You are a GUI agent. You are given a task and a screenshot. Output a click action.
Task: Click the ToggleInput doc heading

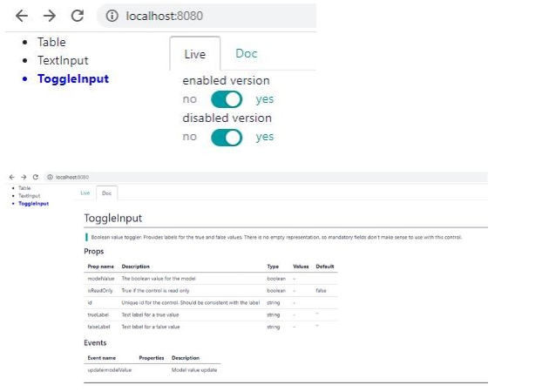coord(112,218)
